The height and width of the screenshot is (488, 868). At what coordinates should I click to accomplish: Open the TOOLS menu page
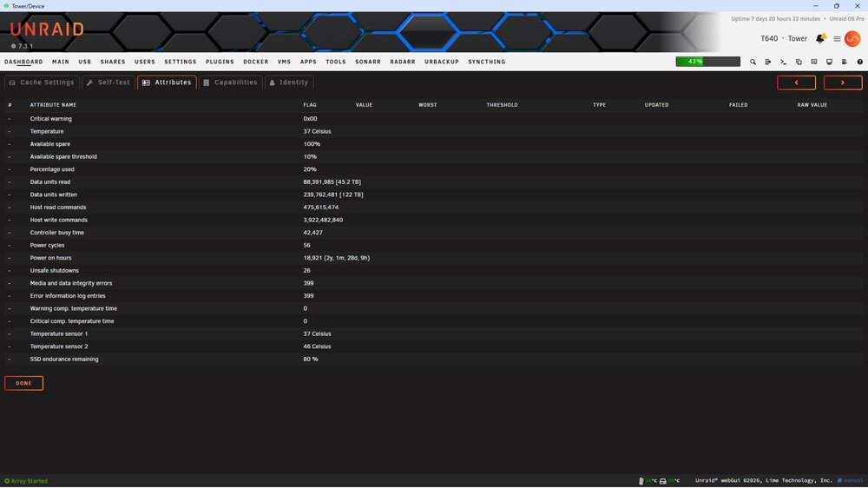coord(335,62)
